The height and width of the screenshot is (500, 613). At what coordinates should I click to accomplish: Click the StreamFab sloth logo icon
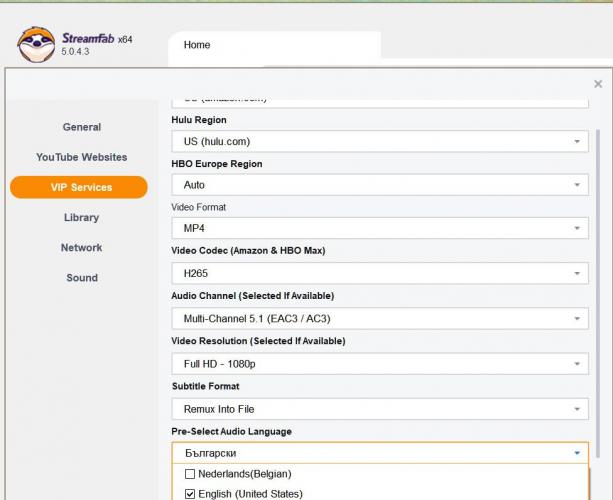click(x=36, y=45)
